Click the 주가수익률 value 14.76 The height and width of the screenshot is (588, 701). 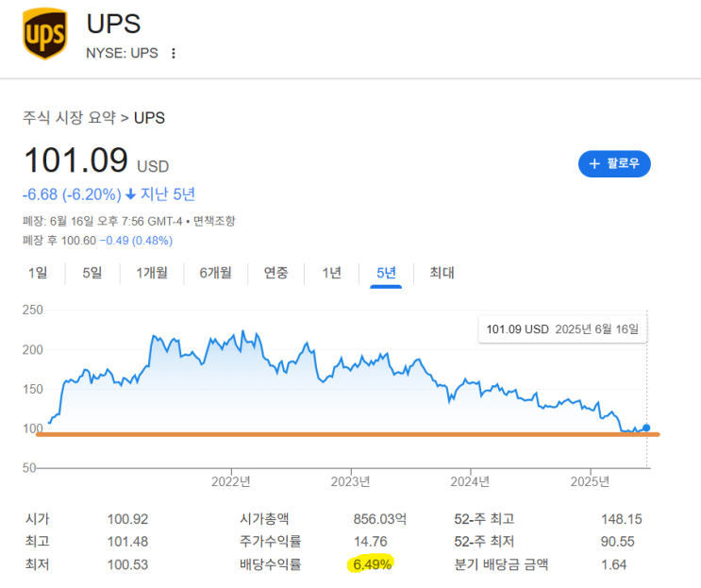click(x=371, y=542)
